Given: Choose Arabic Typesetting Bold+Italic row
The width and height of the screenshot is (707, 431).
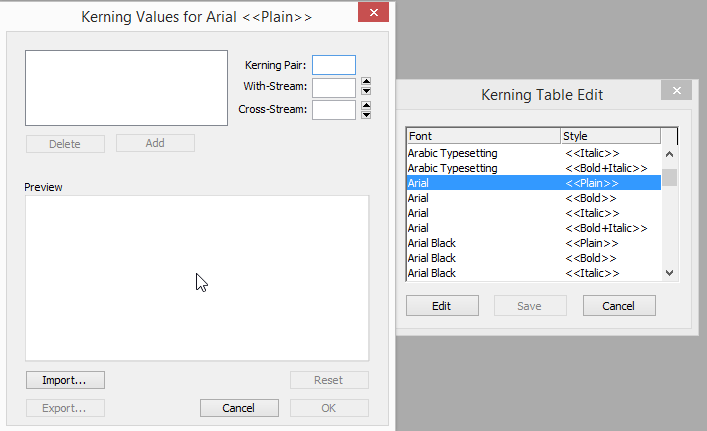Looking at the screenshot, I should click(534, 168).
